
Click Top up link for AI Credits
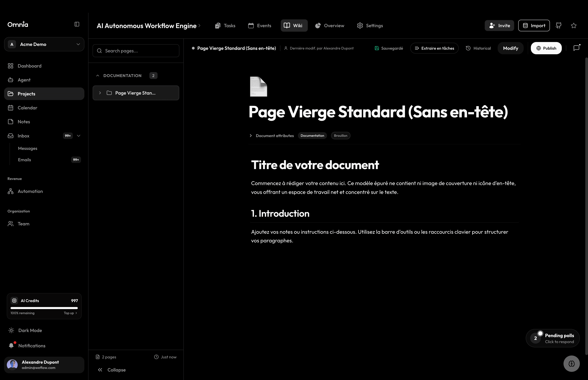coord(71,313)
